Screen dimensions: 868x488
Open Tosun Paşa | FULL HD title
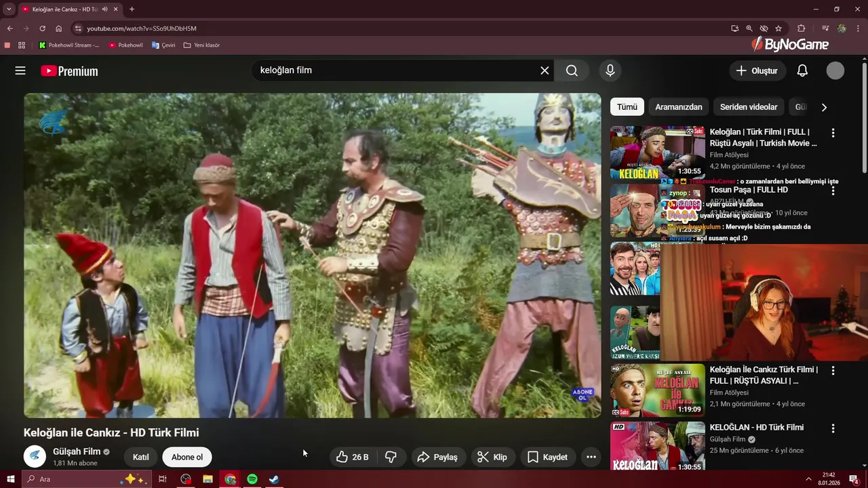click(x=749, y=190)
